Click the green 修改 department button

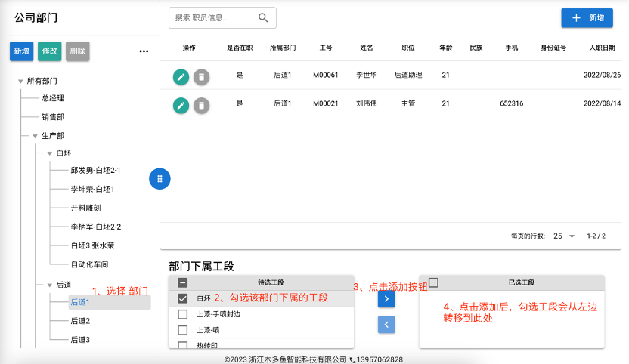click(50, 51)
